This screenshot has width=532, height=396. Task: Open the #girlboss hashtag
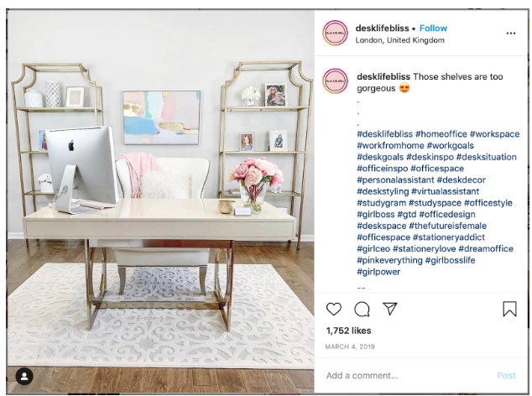376,215
